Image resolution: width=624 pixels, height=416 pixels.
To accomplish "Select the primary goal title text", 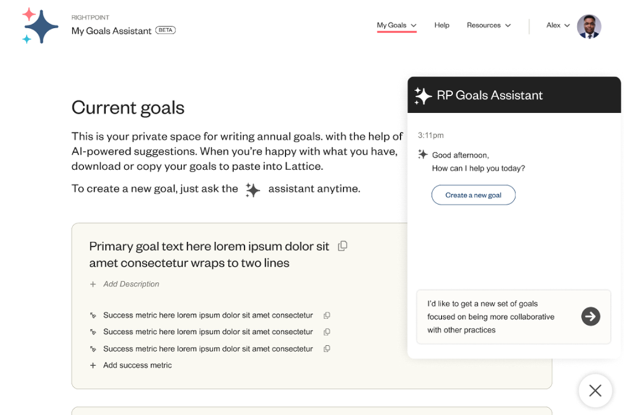I will 208,254.
